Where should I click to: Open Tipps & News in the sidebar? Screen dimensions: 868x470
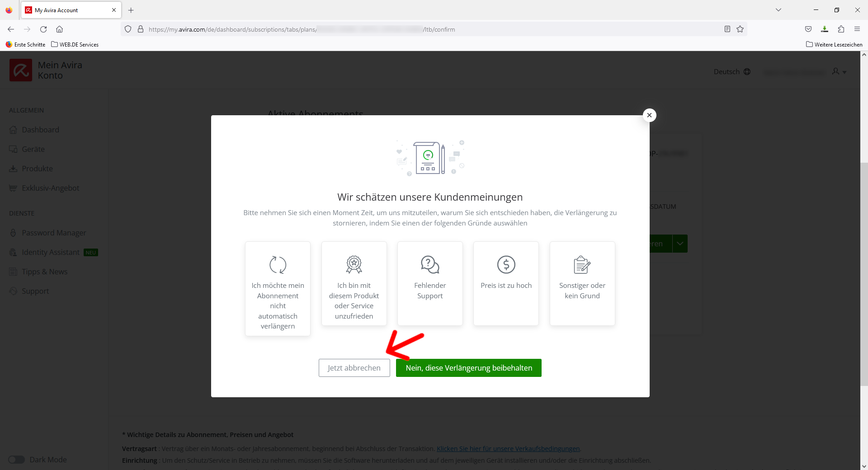(x=44, y=272)
